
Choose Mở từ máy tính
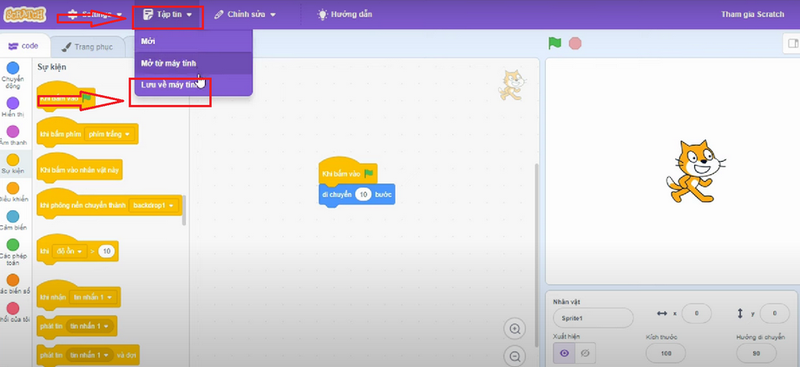(193, 63)
